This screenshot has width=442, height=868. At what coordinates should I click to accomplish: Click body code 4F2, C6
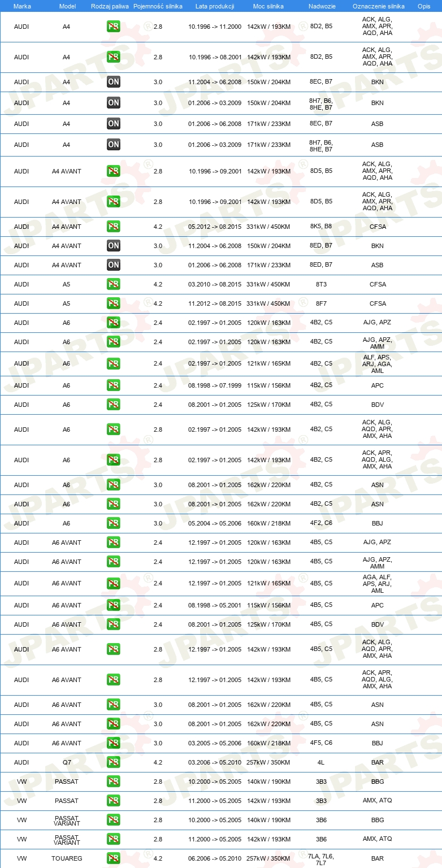point(321,523)
